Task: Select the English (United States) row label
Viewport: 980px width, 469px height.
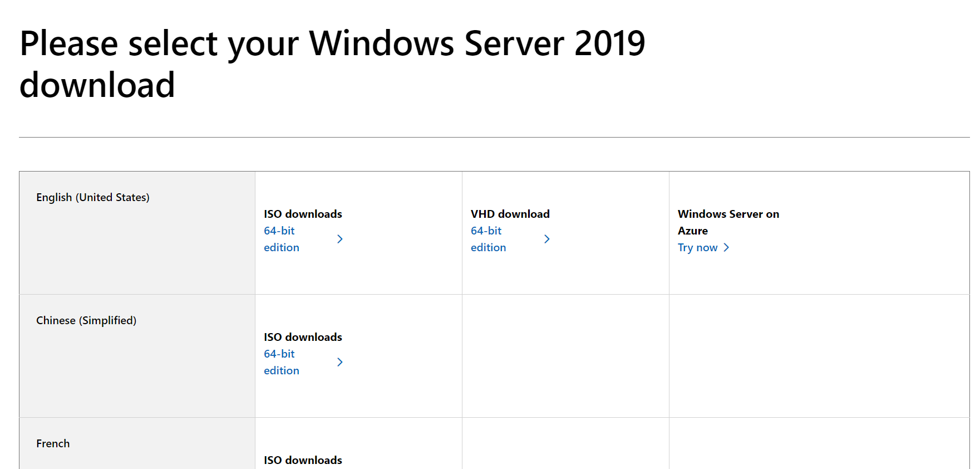Action: click(x=93, y=198)
